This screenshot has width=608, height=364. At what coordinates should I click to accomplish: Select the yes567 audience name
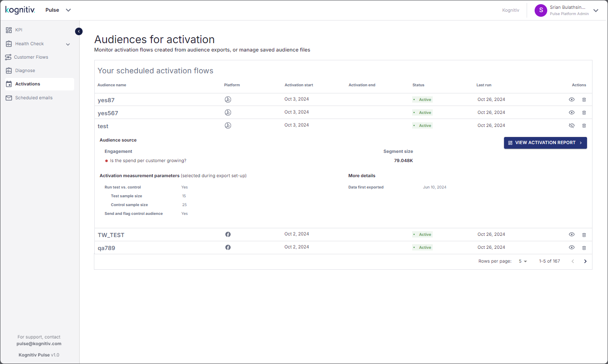pos(108,113)
